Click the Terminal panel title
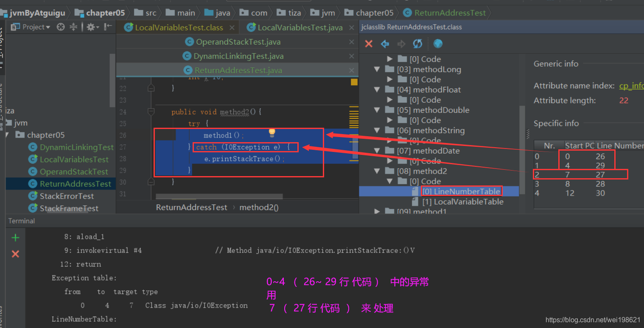Viewport: 644px width, 328px height. [x=22, y=221]
